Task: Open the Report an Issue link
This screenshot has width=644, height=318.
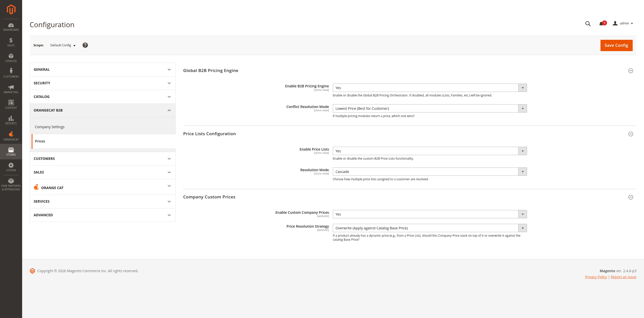Action: point(623,277)
